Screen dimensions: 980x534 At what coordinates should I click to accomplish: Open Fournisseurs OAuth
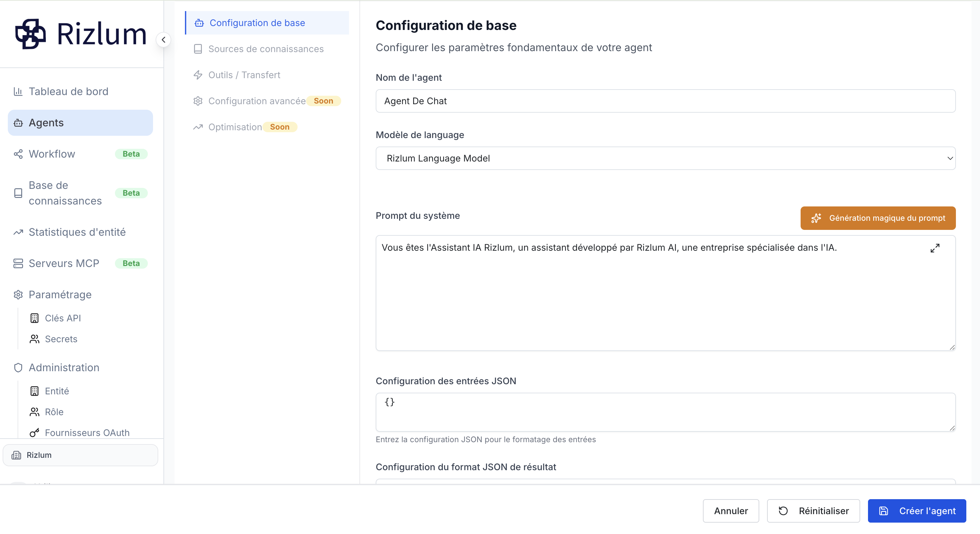pos(87,433)
